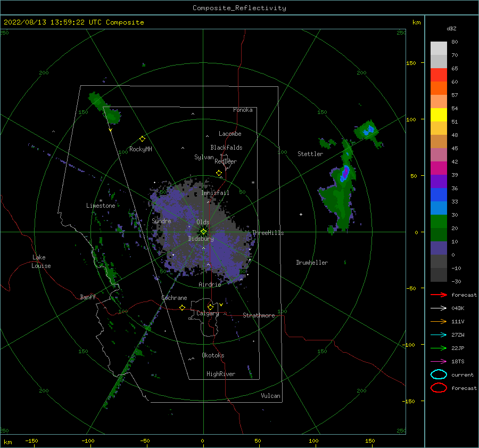Image resolution: width=479 pixels, height=448 pixels.
Task: Select the HighRiver label
Action: coord(221,374)
